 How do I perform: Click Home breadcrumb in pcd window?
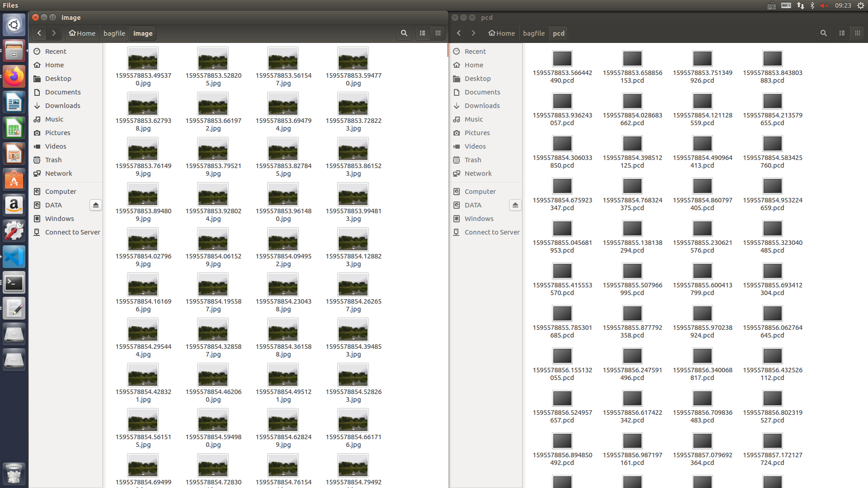click(501, 33)
